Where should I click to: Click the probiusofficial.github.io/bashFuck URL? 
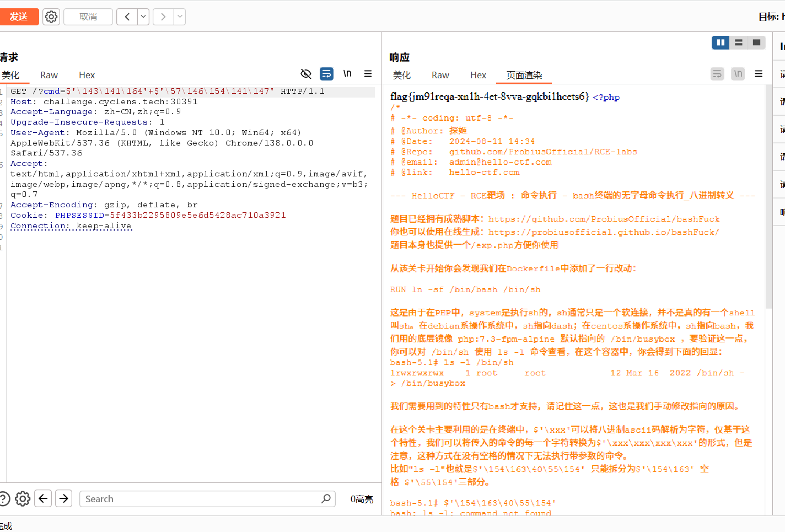point(604,233)
